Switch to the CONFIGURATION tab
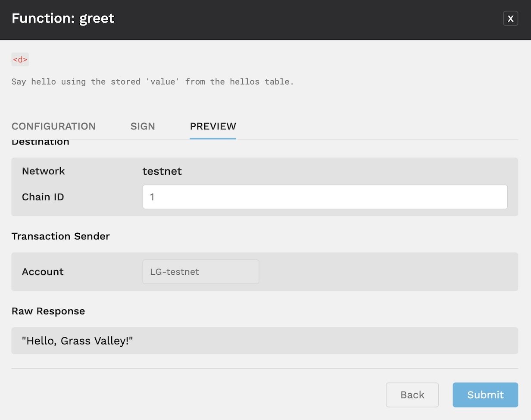Image resolution: width=531 pixels, height=420 pixels. (x=53, y=126)
